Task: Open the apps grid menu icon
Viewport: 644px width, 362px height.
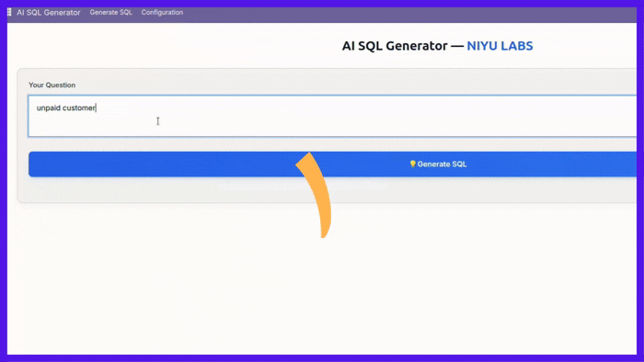Action: tap(9, 12)
